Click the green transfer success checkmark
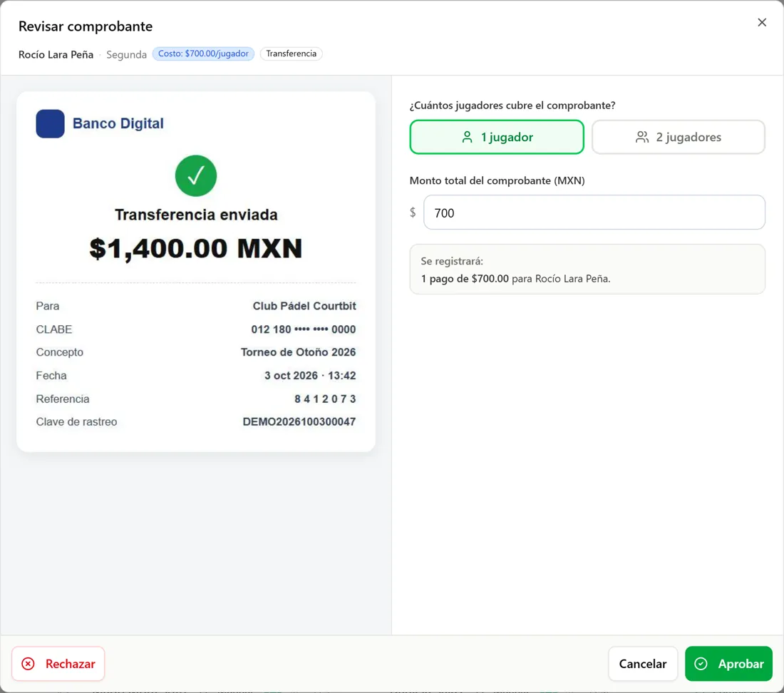 [195, 176]
